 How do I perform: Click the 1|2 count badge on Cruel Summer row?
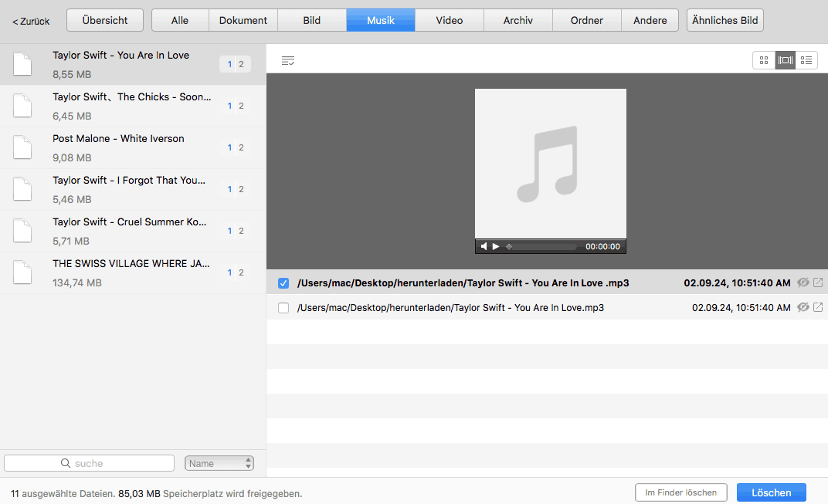click(235, 231)
